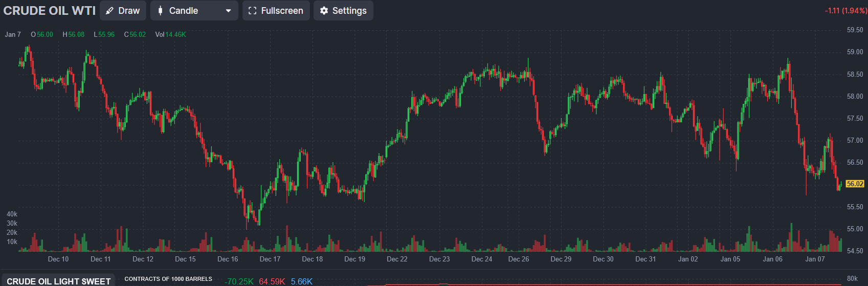Viewport: 868px width, 286px height.
Task: Click the CRUDE OIL WTI chart title
Action: [50, 11]
